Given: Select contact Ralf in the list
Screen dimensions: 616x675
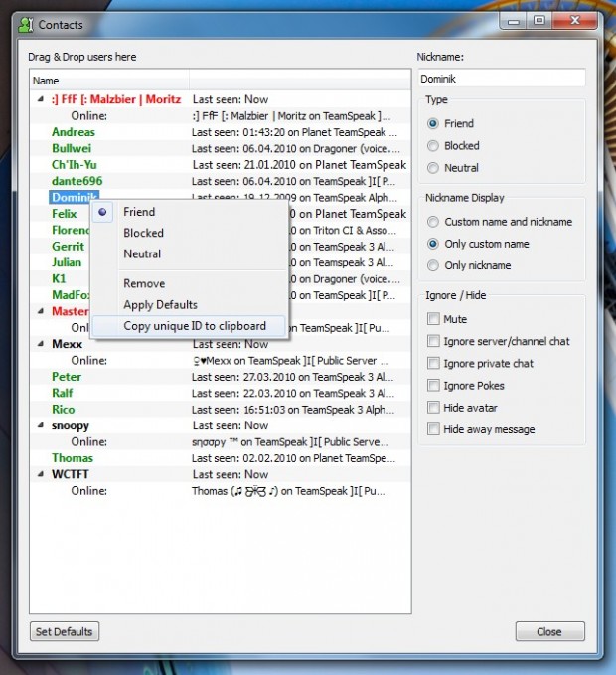Looking at the screenshot, I should click(x=62, y=393).
